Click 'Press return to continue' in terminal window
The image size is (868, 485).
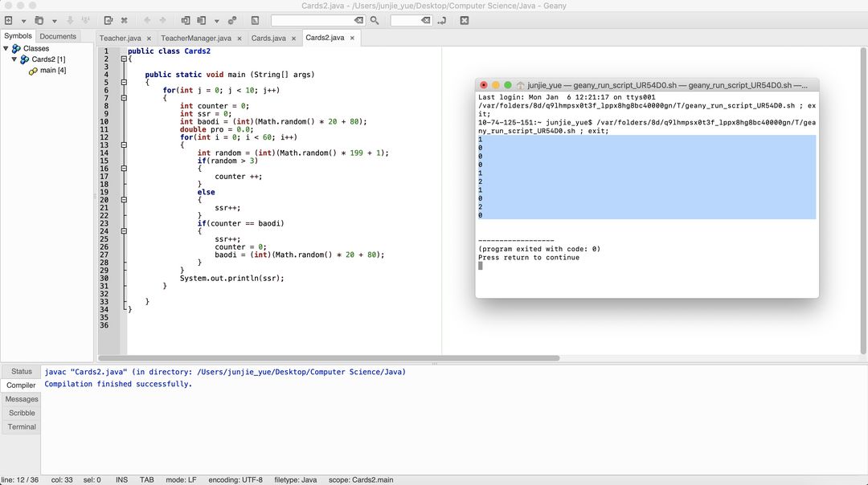(529, 258)
